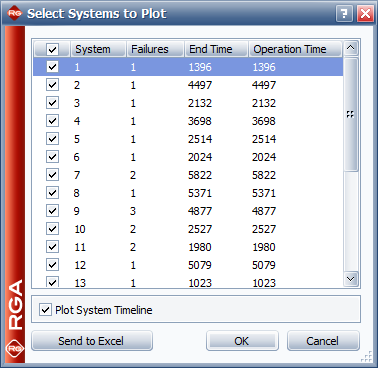This screenshot has width=378, height=368.
Task: Click system number 10 in System column
Action: (x=80, y=229)
